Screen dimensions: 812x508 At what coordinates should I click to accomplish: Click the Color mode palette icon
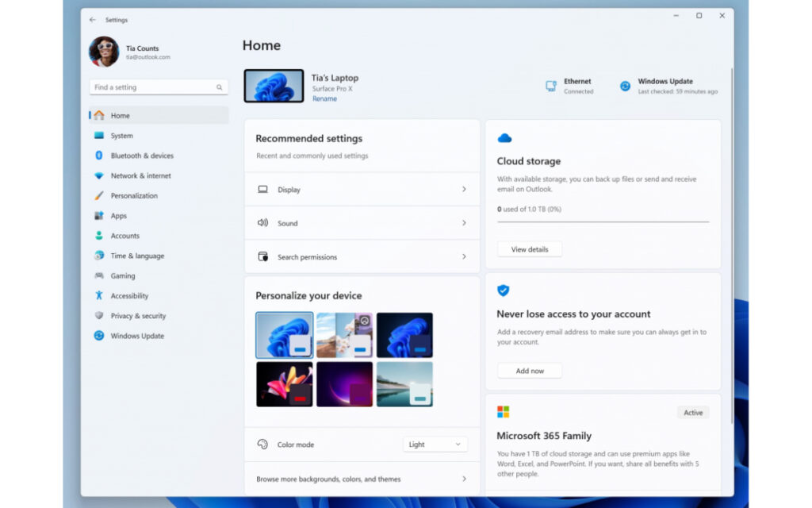(x=262, y=444)
